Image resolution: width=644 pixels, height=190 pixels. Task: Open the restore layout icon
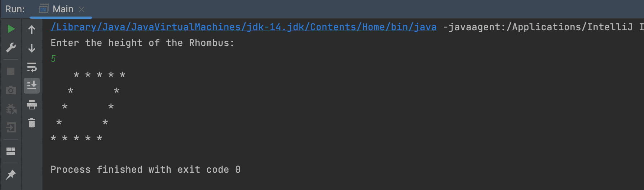pos(11,151)
